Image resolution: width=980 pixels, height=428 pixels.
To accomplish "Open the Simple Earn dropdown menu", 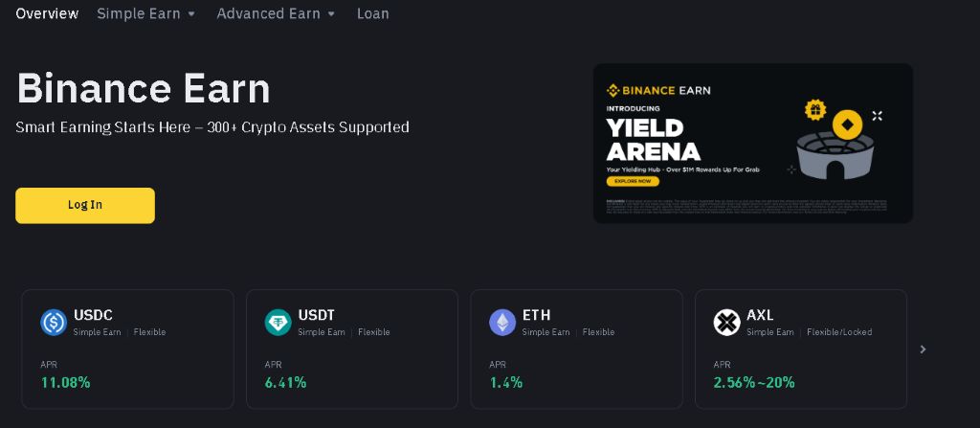I will pyautogui.click(x=146, y=14).
